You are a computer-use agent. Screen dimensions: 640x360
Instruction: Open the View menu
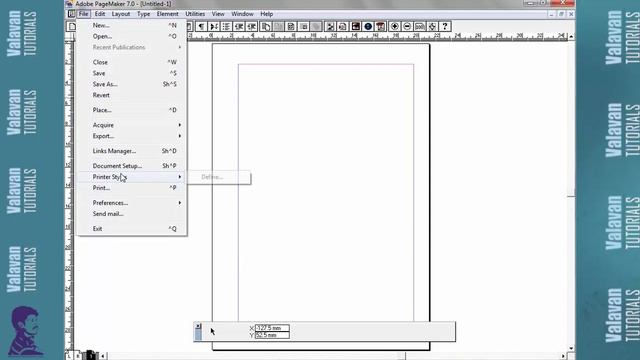[x=218, y=14]
